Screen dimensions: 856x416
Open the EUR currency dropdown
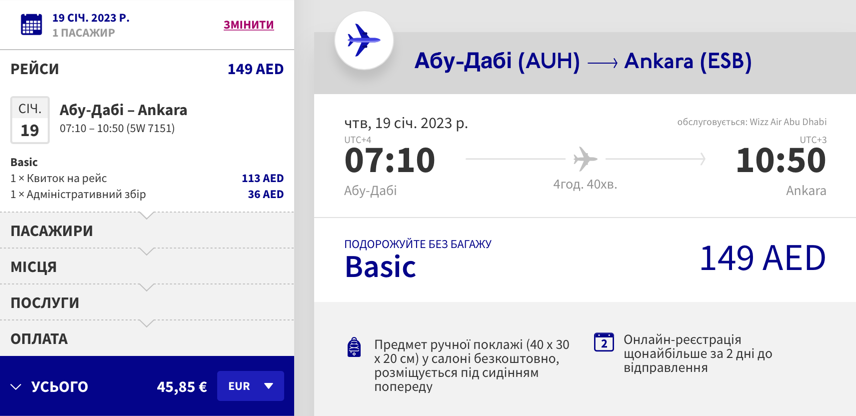(x=251, y=386)
